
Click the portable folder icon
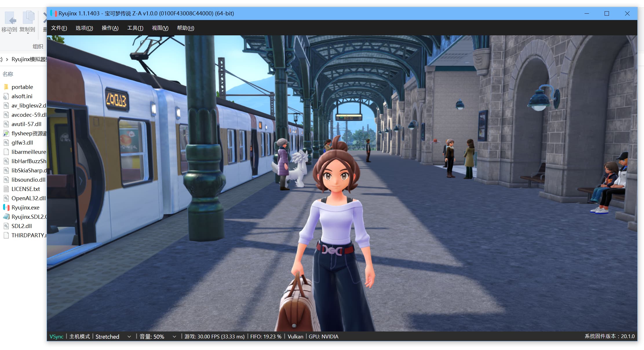tap(6, 87)
